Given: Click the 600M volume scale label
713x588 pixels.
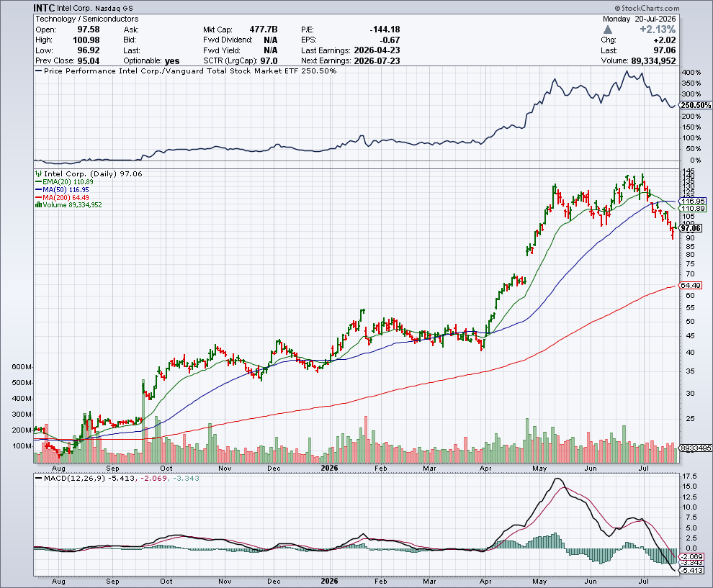Looking at the screenshot, I should pos(22,367).
